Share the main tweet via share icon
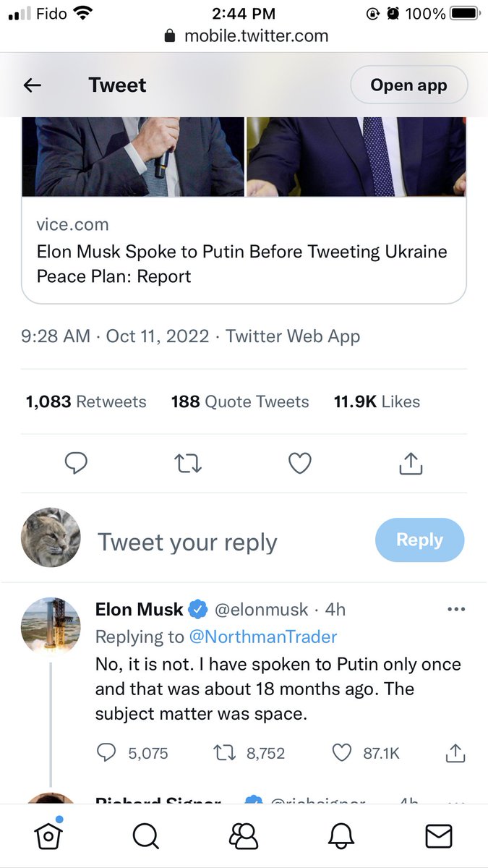The height and width of the screenshot is (868, 488). [x=411, y=463]
